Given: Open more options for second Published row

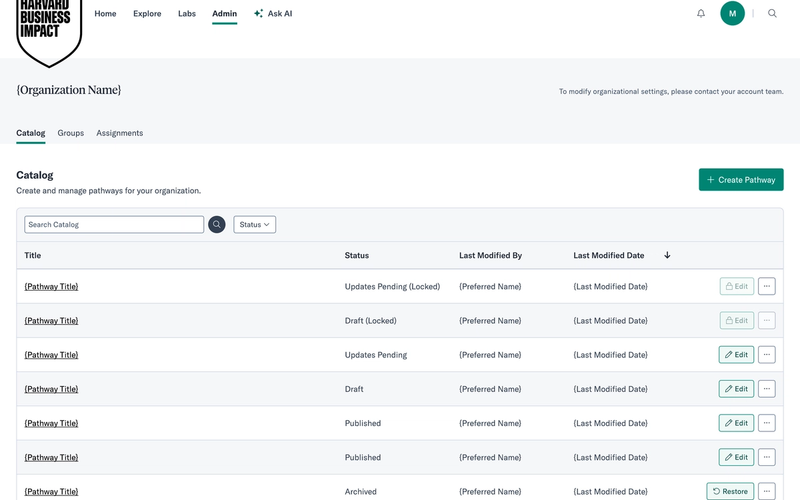Looking at the screenshot, I should [x=766, y=457].
